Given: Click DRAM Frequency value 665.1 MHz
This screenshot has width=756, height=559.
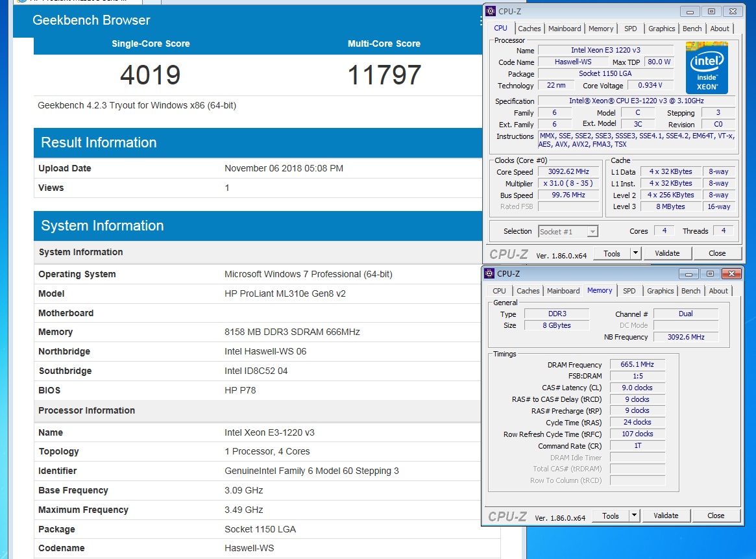Looking at the screenshot, I should 637,364.
